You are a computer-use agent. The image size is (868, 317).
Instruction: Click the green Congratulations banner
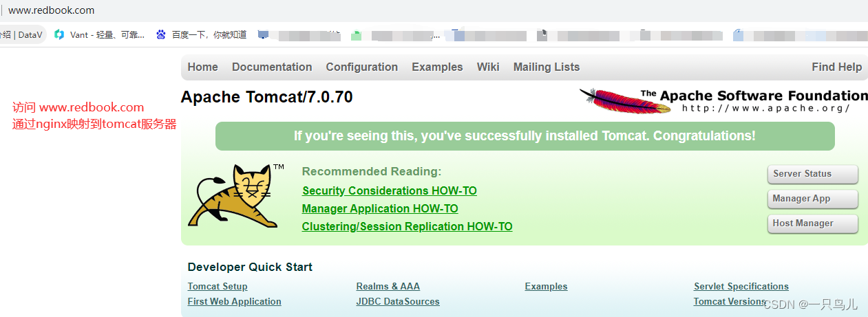525,136
